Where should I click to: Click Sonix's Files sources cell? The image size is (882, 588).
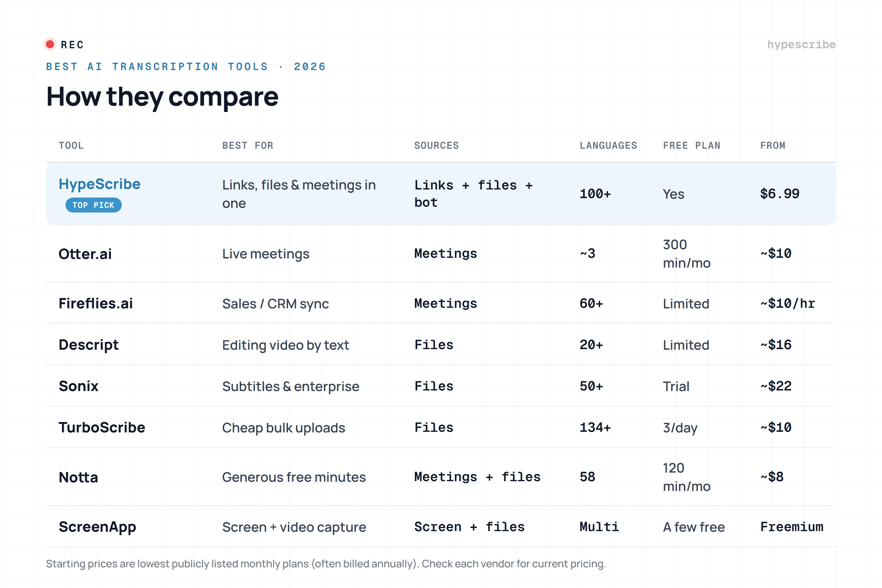434,386
